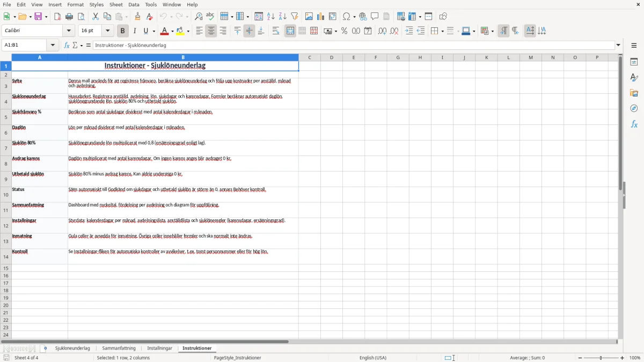Run the spelling check

[x=210, y=17]
